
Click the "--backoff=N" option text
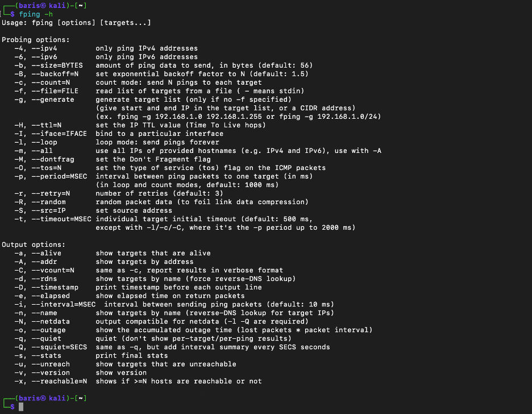coord(55,74)
